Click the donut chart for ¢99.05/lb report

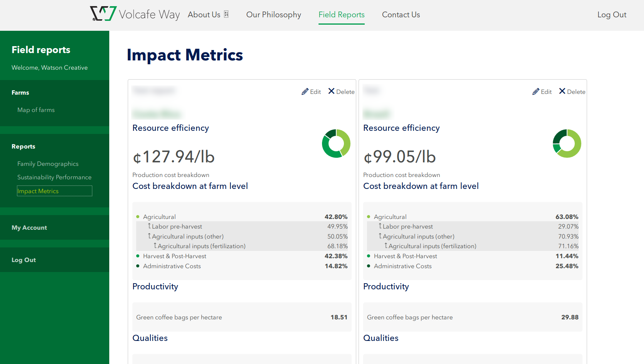pos(567,144)
